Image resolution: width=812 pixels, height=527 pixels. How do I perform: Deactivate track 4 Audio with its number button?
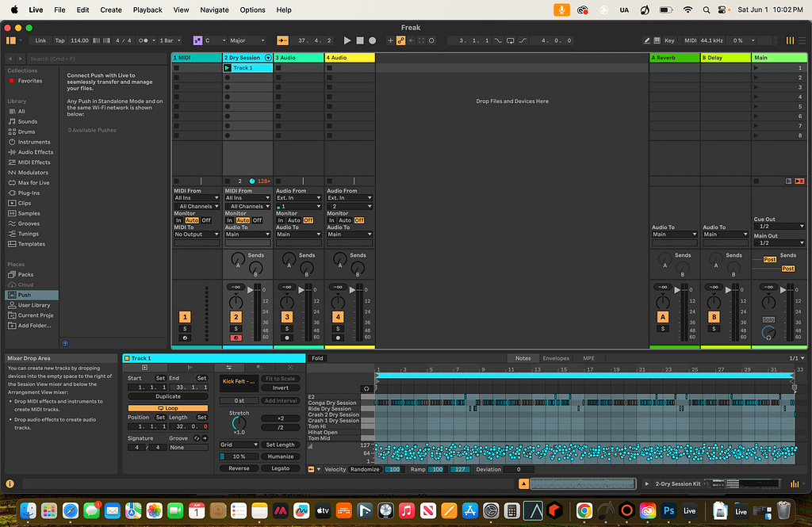point(337,317)
